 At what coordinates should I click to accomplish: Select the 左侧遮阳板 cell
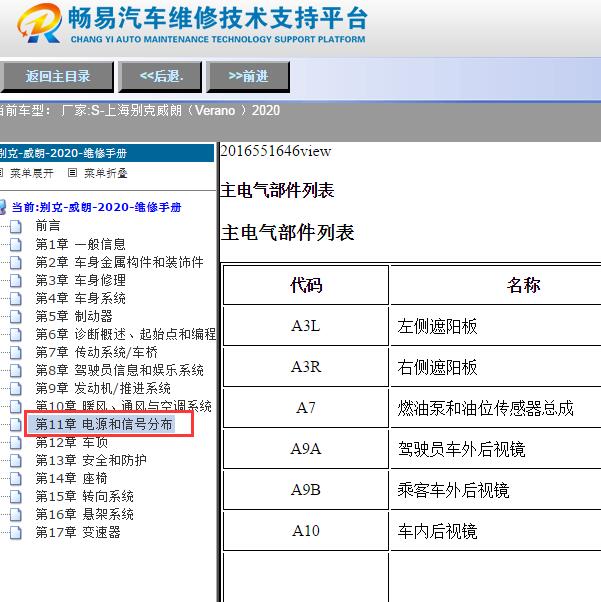tap(496, 326)
